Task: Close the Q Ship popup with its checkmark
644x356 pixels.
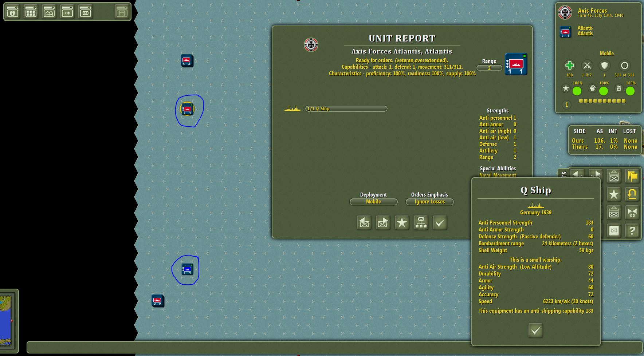Action: click(535, 330)
